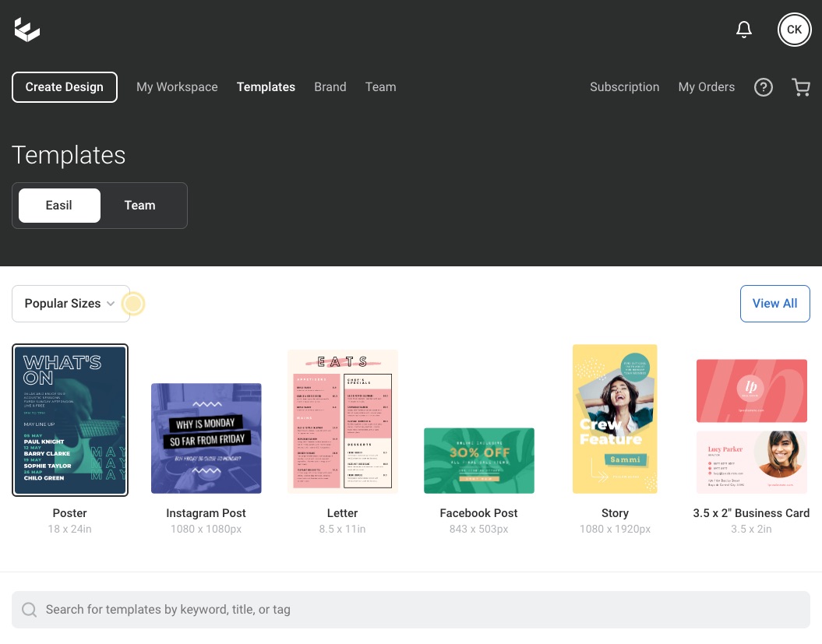The image size is (822, 644).
Task: Click the 18 x 24in size text
Action: (69, 530)
